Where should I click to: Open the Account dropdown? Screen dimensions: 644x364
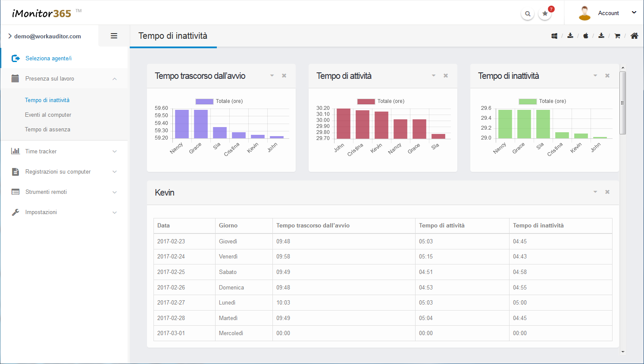tap(608, 13)
